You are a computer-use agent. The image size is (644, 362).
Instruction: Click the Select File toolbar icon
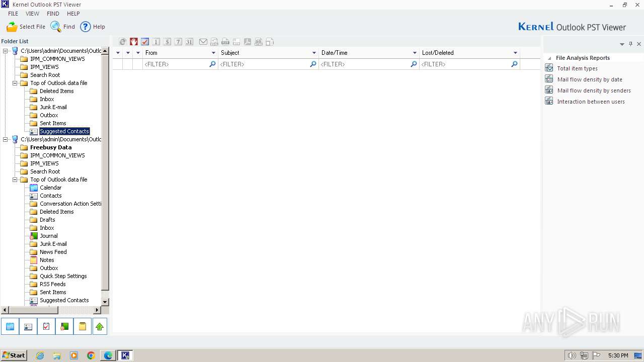pyautogui.click(x=12, y=27)
